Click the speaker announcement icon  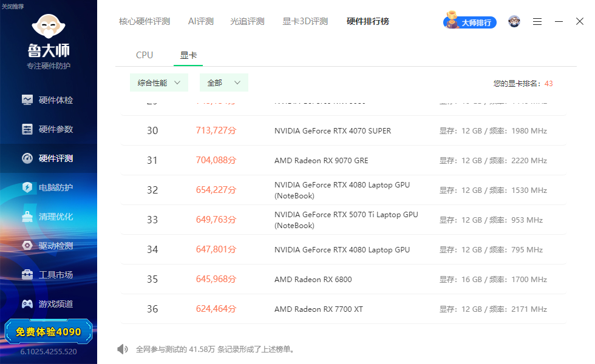pyautogui.click(x=123, y=349)
